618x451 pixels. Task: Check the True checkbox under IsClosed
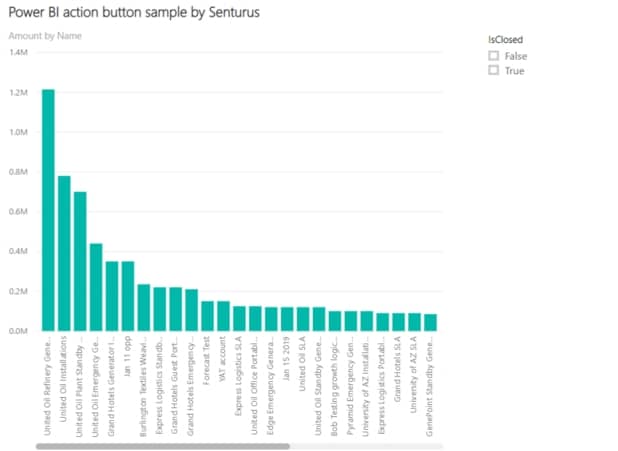(493, 71)
